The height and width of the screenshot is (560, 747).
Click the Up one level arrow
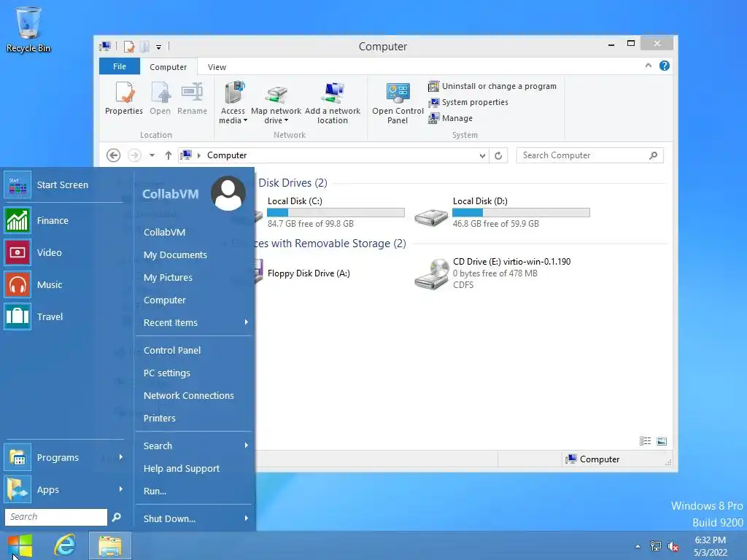click(169, 155)
